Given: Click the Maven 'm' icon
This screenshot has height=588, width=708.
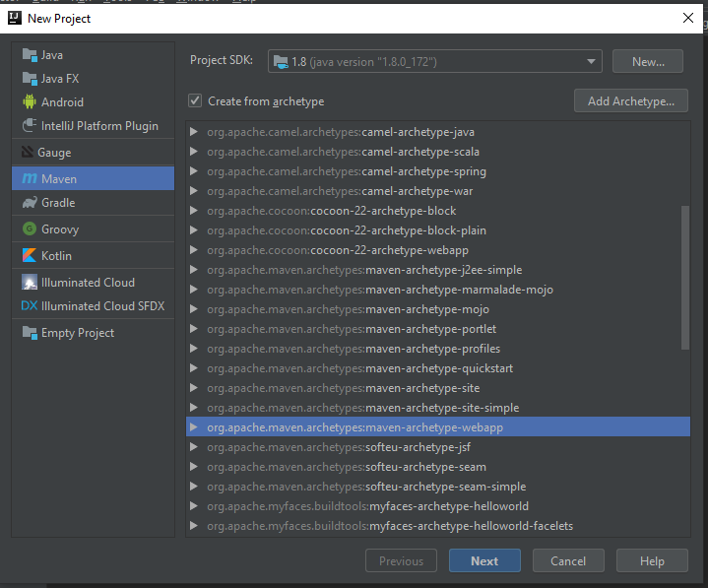Looking at the screenshot, I should (x=30, y=178).
